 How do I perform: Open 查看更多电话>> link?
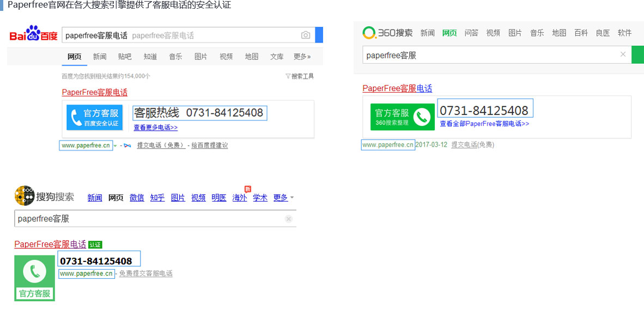(156, 127)
